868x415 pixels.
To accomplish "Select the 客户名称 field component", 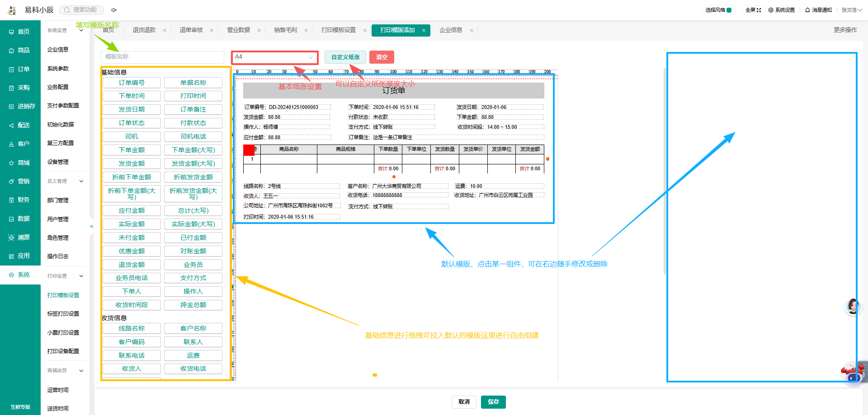I will point(193,328).
